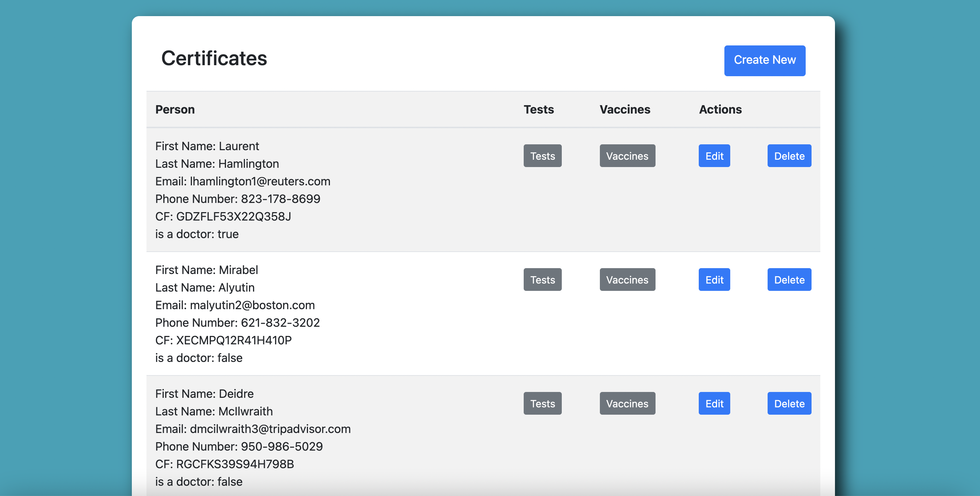980x496 pixels.
Task: Edit Laurent Hamlington's certificate
Action: [x=714, y=156]
